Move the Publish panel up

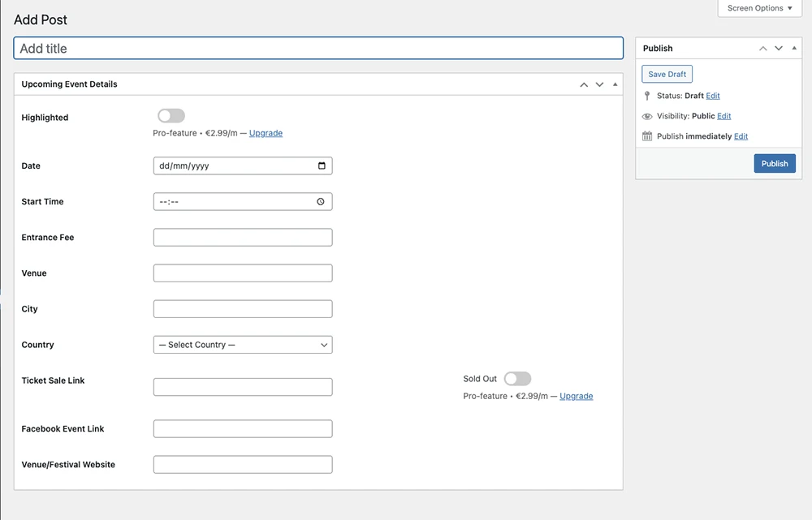coord(762,49)
